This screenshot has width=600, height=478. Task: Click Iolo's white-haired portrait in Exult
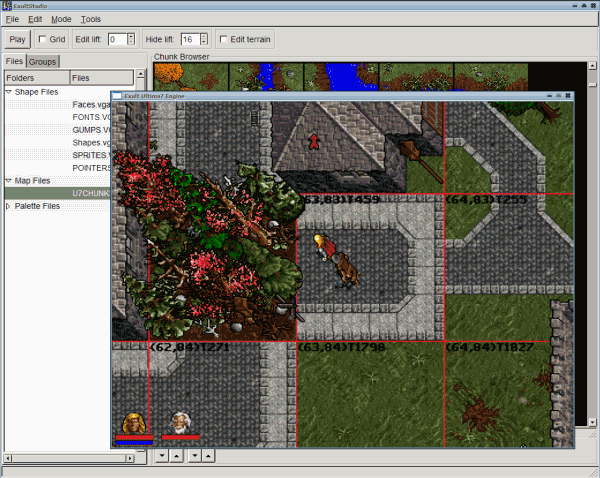click(181, 422)
